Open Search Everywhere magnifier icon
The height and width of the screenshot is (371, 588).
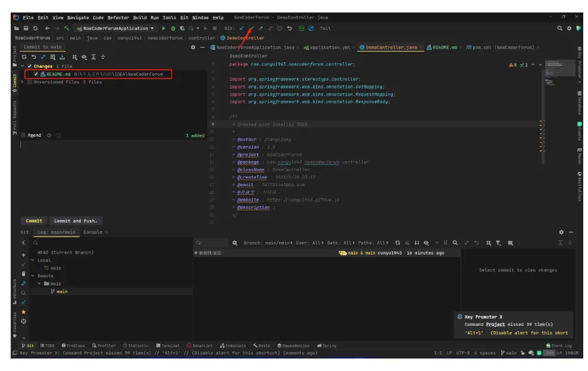[559, 28]
